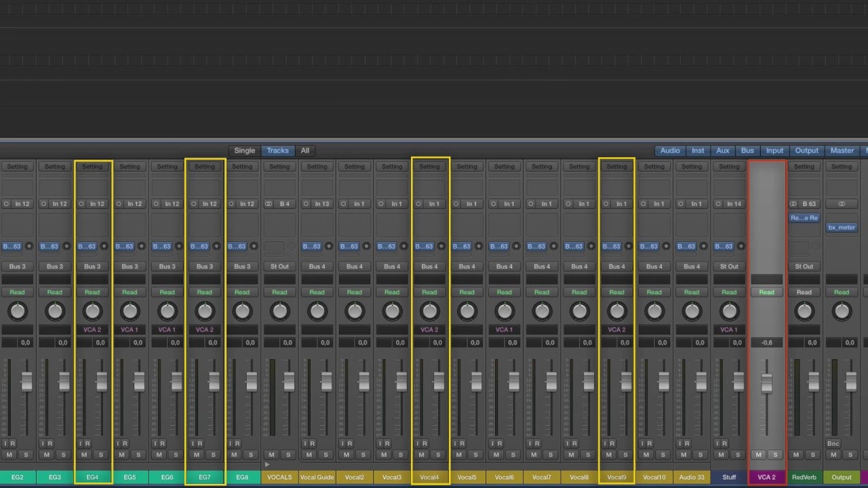Click the volume fader on VCA 2 strip
This screenshot has height=488, width=868.
(767, 383)
